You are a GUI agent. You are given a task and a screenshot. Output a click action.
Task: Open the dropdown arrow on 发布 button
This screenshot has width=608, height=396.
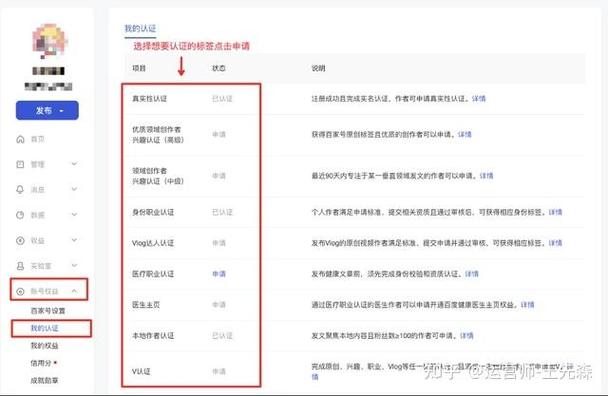point(62,111)
